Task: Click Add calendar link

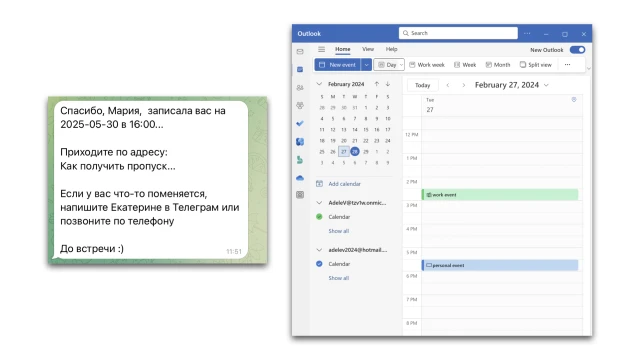Action: (x=344, y=184)
